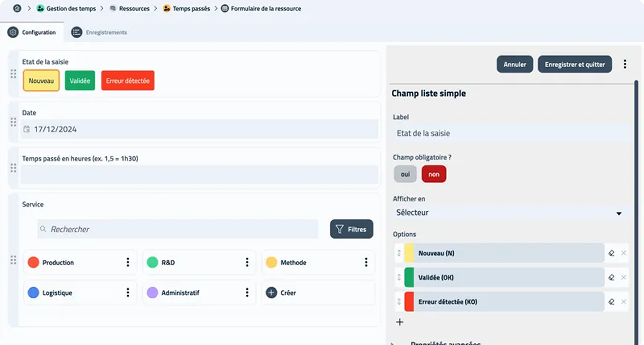
Task: Open the R&D card's three-dot menu
Action: click(x=247, y=262)
